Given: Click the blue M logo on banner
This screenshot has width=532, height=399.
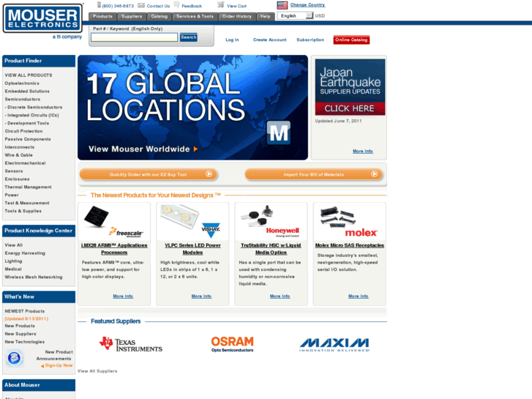Looking at the screenshot, I should pos(279,133).
